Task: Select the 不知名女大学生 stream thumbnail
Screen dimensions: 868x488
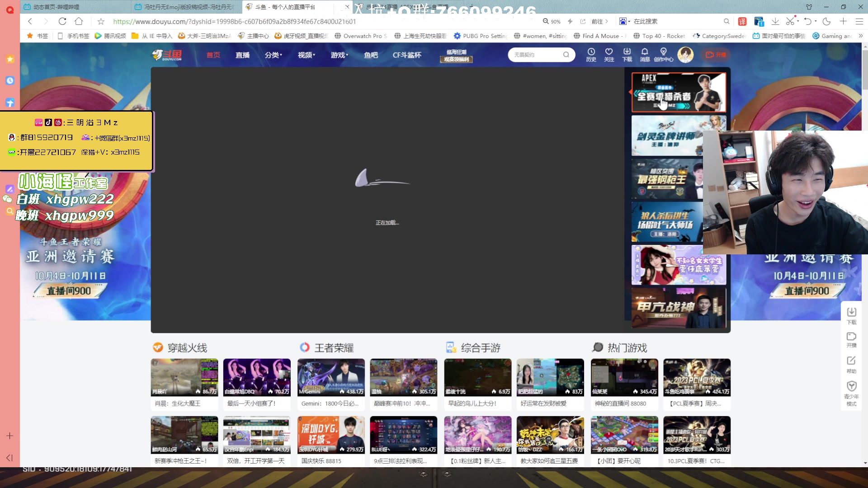Action: tap(679, 265)
